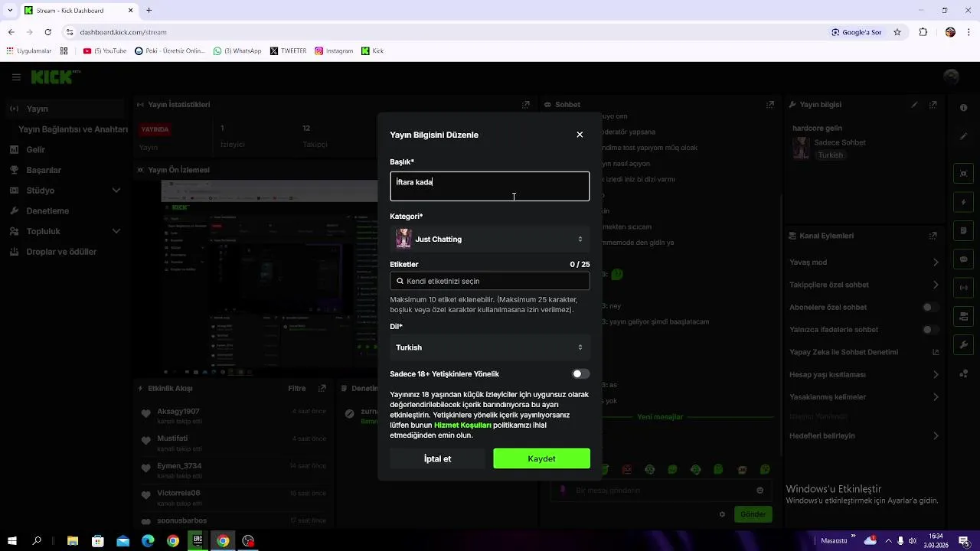The image size is (980, 551).
Task: Click the volume icon in system tray
Action: [x=912, y=541]
